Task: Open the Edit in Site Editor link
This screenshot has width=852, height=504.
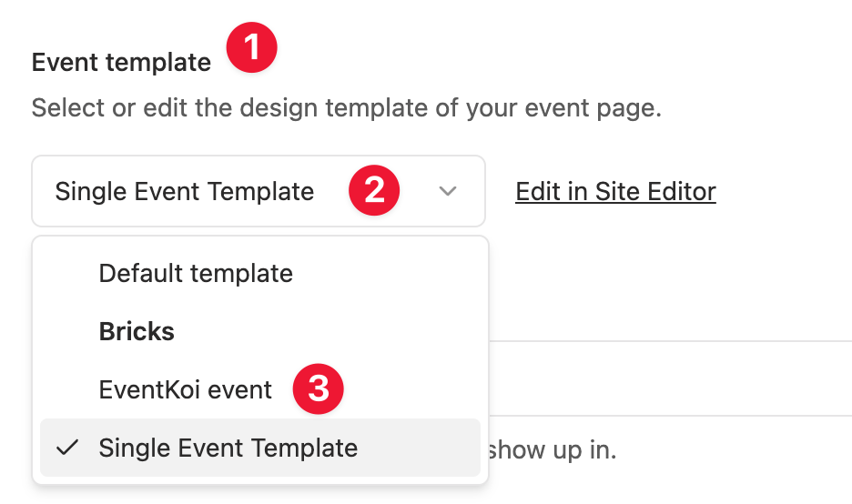Action: [615, 192]
